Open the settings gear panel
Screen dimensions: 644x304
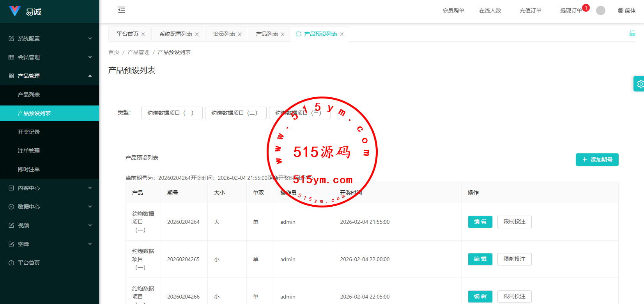[x=639, y=84]
